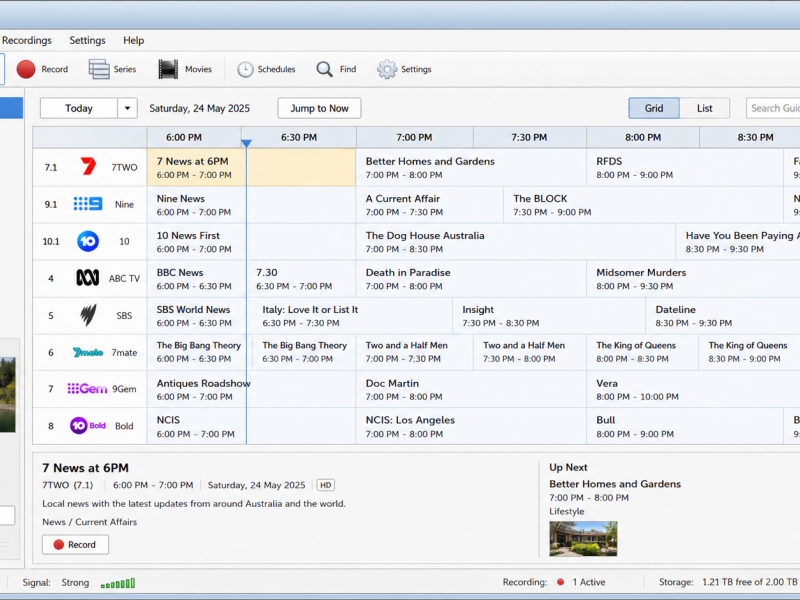Select SBS World News program
800x600 pixels.
click(196, 316)
